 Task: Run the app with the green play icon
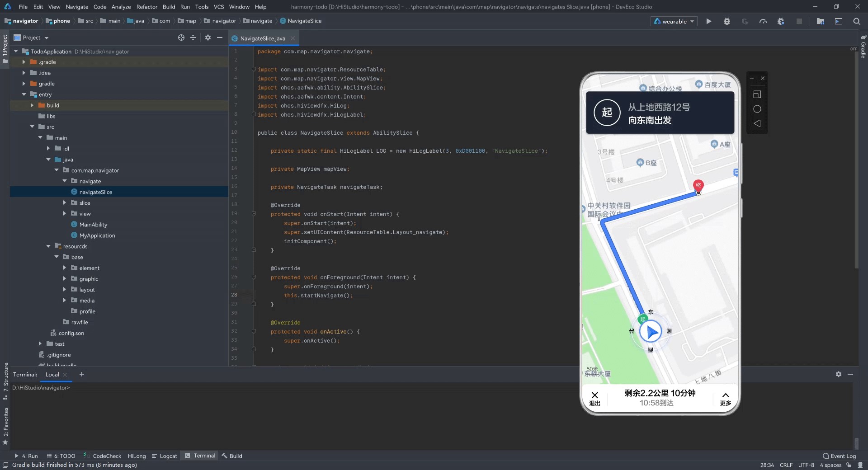pyautogui.click(x=708, y=21)
